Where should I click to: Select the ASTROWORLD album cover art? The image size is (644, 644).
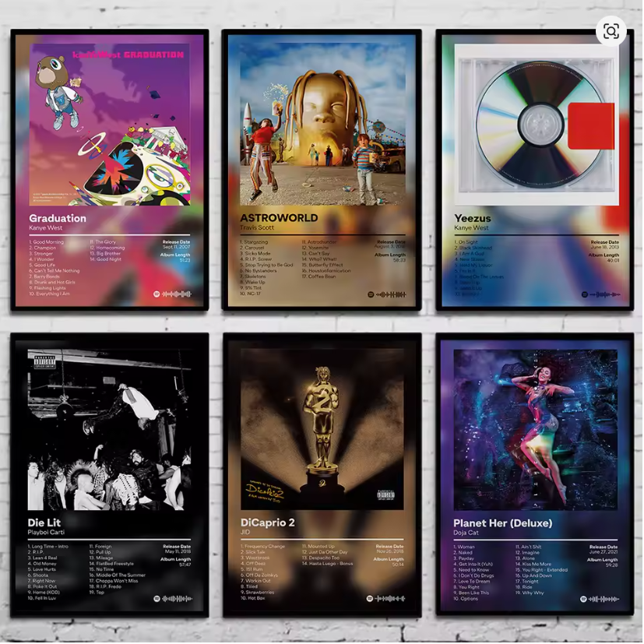click(322, 124)
